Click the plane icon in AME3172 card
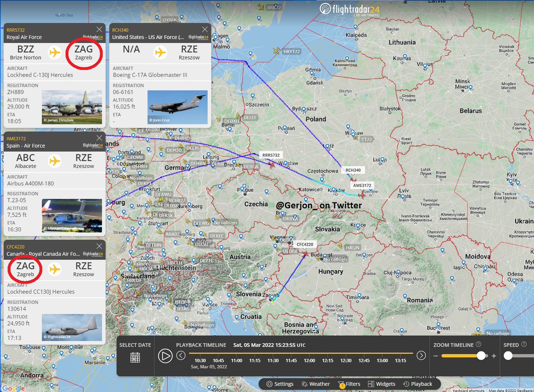The height and width of the screenshot is (392, 534). click(x=55, y=161)
